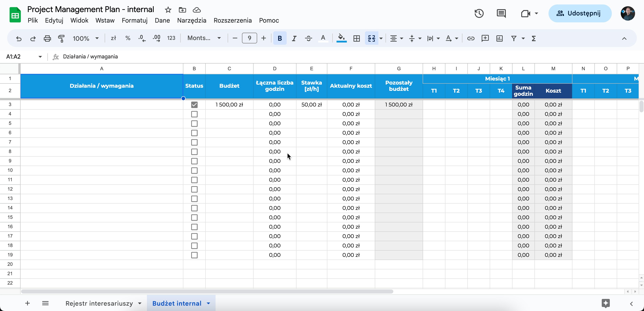Switch to the Rejestr interesariuszy sheet tab
The width and height of the screenshot is (644, 311).
[x=99, y=303]
